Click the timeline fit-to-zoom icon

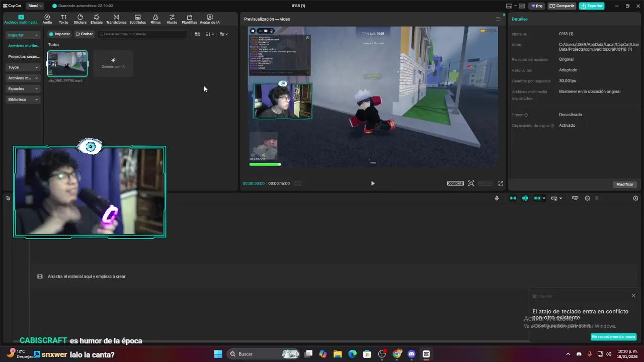(x=575, y=198)
